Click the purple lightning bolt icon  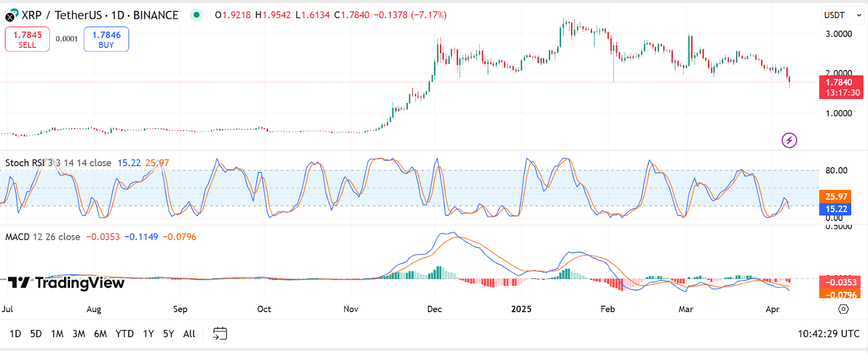coord(789,141)
